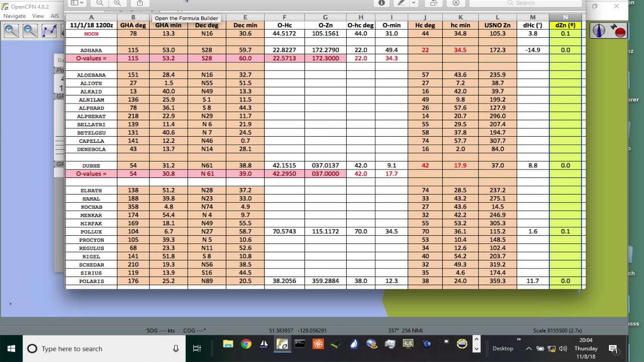Click the POLARIS row label
644x362 pixels.
[x=91, y=281]
